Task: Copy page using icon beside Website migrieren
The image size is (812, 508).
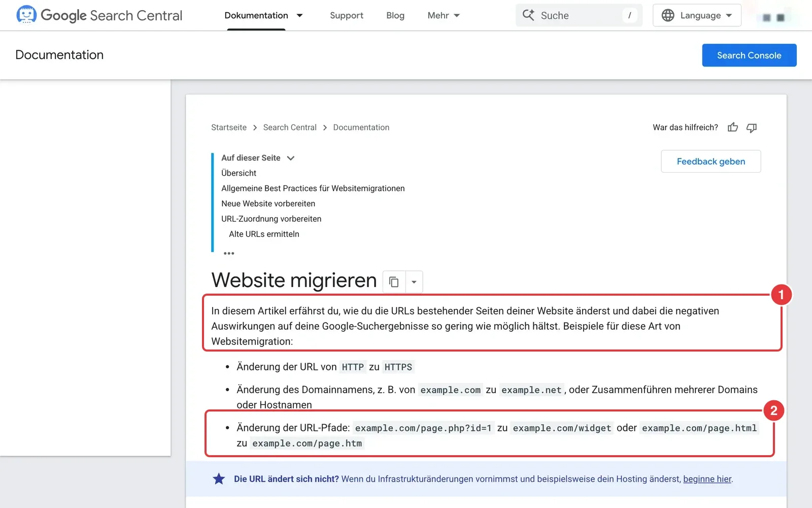Action: 394,281
